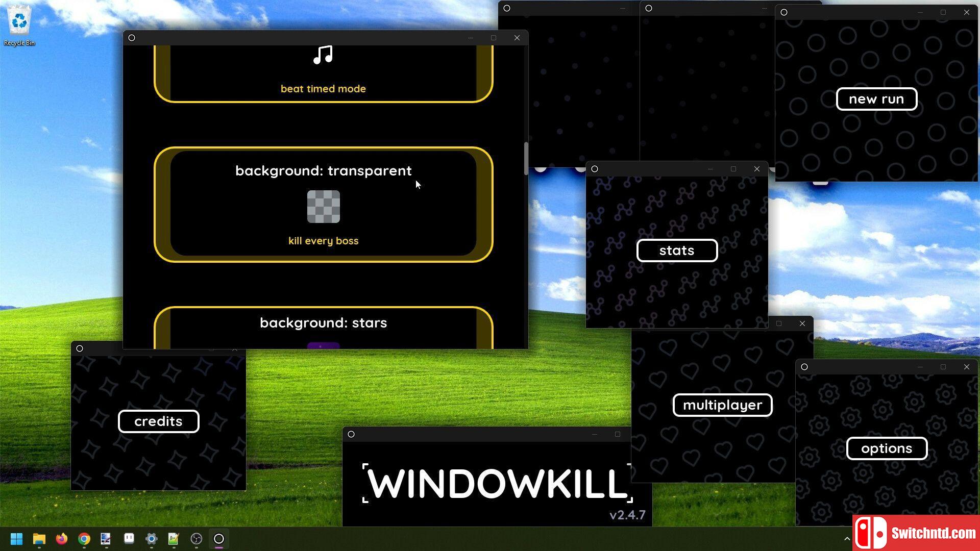Open the stats menu
980x551 pixels.
coord(676,251)
